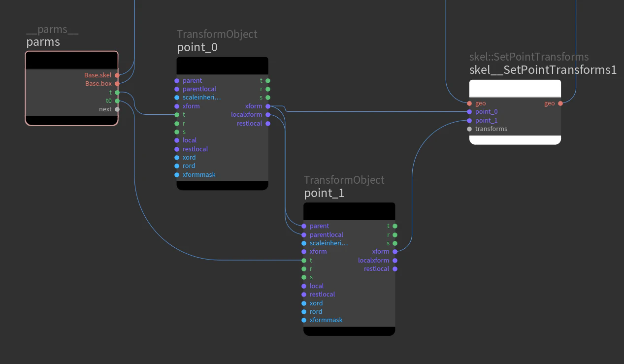Click the rord input port on point_0
Screen dimensions: 624x364
click(x=177, y=166)
